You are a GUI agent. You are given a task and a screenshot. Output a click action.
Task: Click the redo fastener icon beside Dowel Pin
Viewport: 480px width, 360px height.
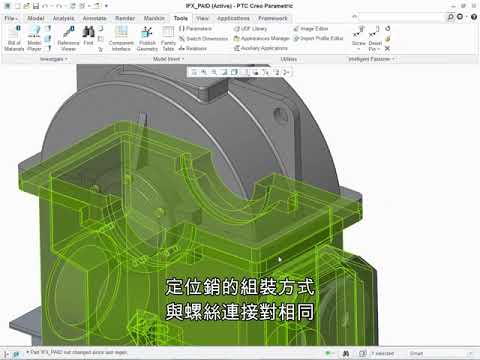point(387,29)
